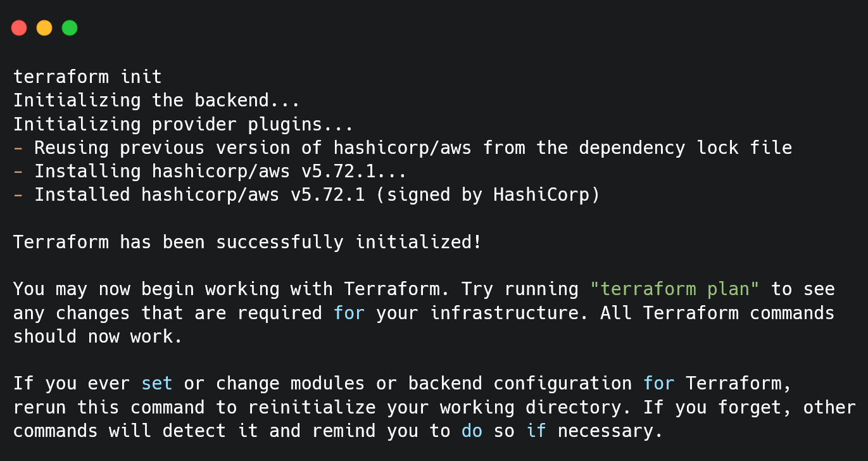Click the "Initializing the backend..." line
Screen dimensions: 868x461
coord(156,101)
